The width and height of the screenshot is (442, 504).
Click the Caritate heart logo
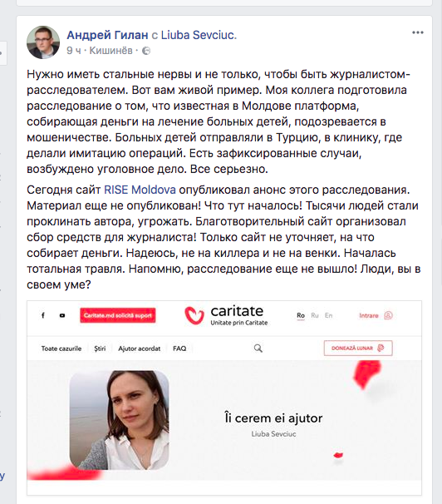[194, 315]
